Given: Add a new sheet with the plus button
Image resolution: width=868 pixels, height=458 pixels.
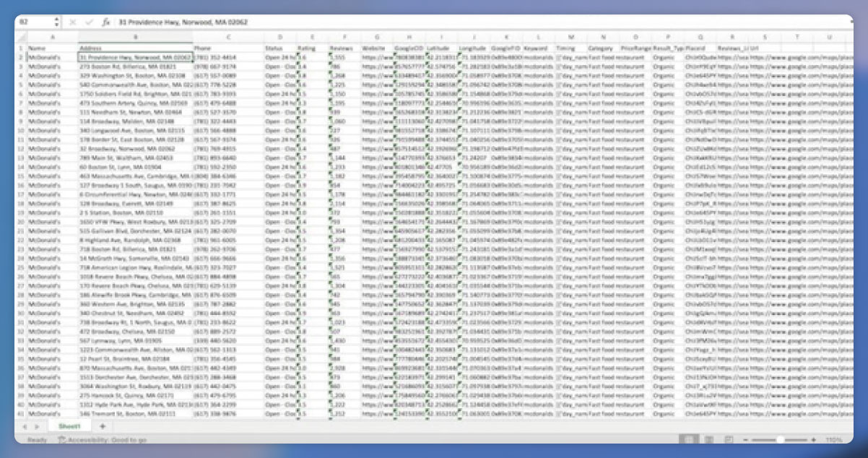Looking at the screenshot, I should coord(103,426).
